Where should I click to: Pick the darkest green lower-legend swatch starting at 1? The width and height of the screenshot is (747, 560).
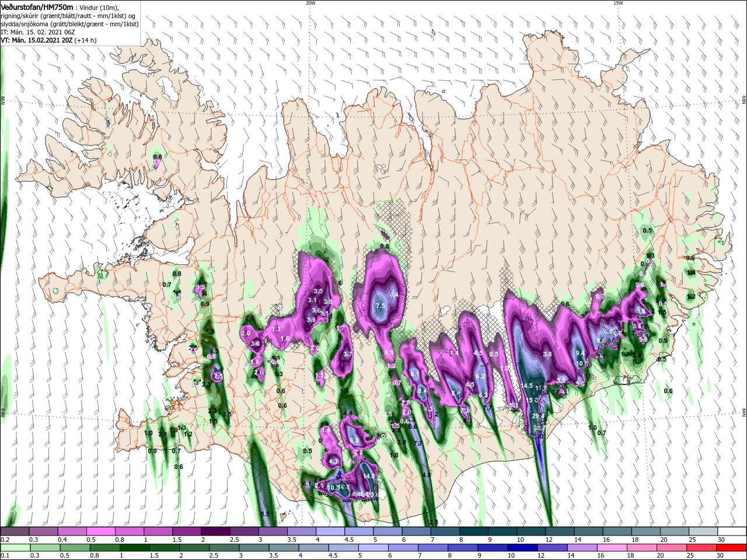[x=134, y=548]
